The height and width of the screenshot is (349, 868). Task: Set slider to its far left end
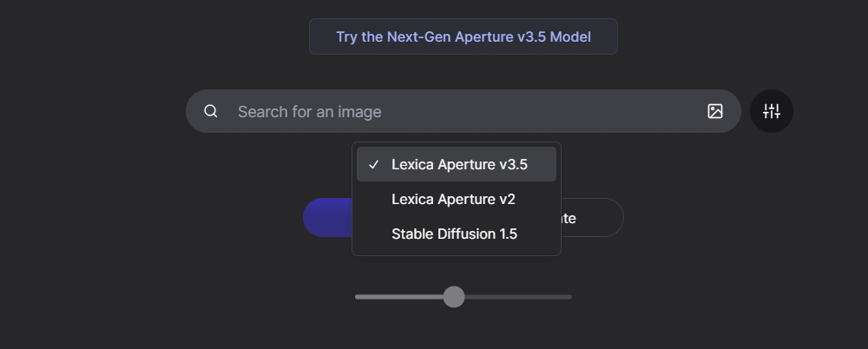[x=356, y=297]
